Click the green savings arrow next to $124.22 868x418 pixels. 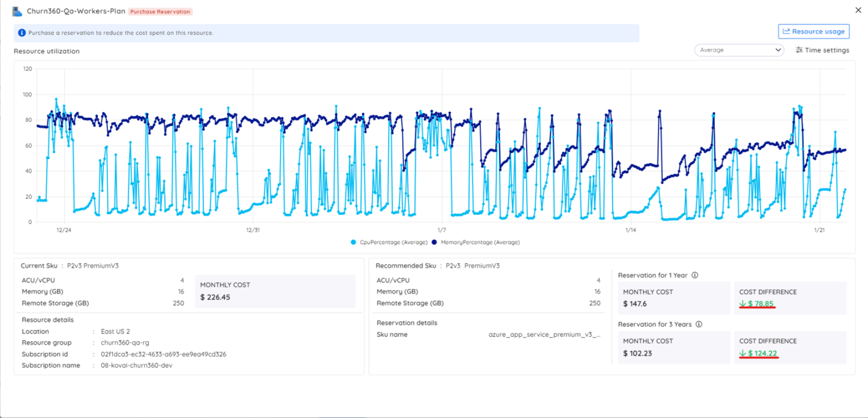click(743, 353)
